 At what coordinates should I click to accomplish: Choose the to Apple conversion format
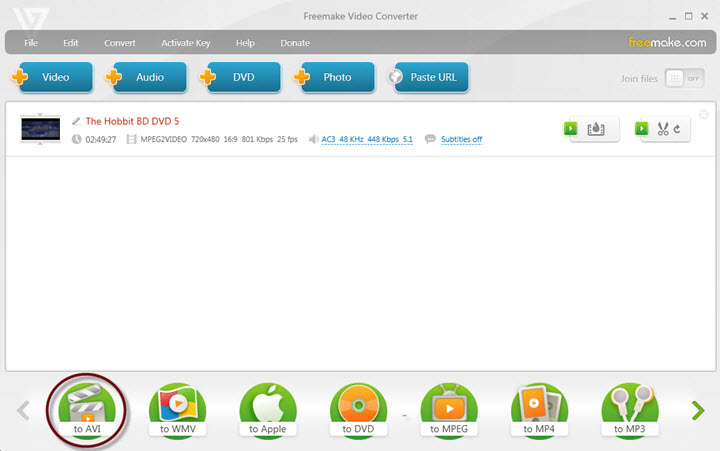point(268,410)
